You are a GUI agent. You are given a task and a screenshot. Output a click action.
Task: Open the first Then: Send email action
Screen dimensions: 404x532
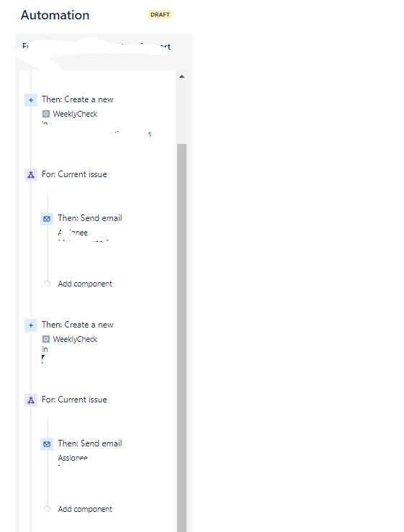pos(90,218)
